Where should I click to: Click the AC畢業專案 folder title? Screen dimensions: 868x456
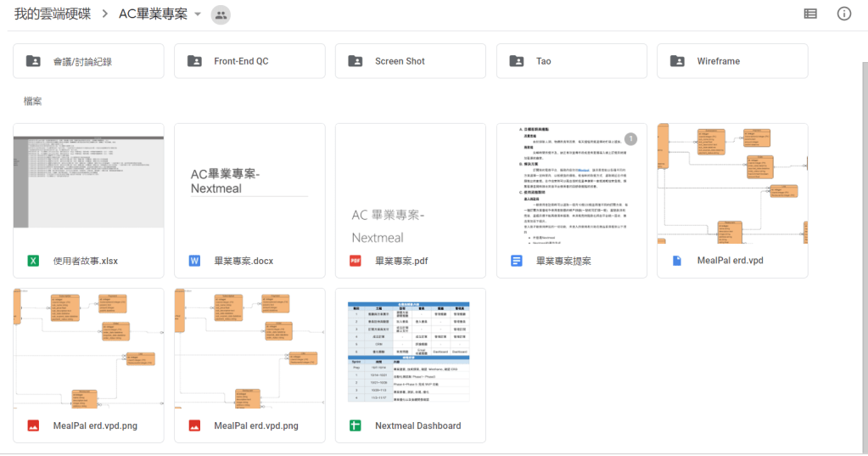(x=153, y=14)
